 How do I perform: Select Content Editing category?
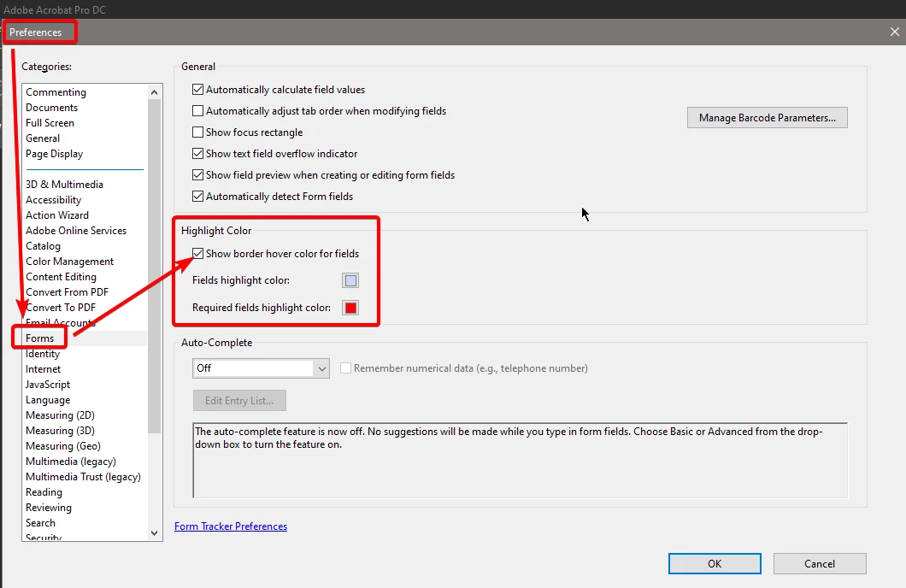click(61, 277)
